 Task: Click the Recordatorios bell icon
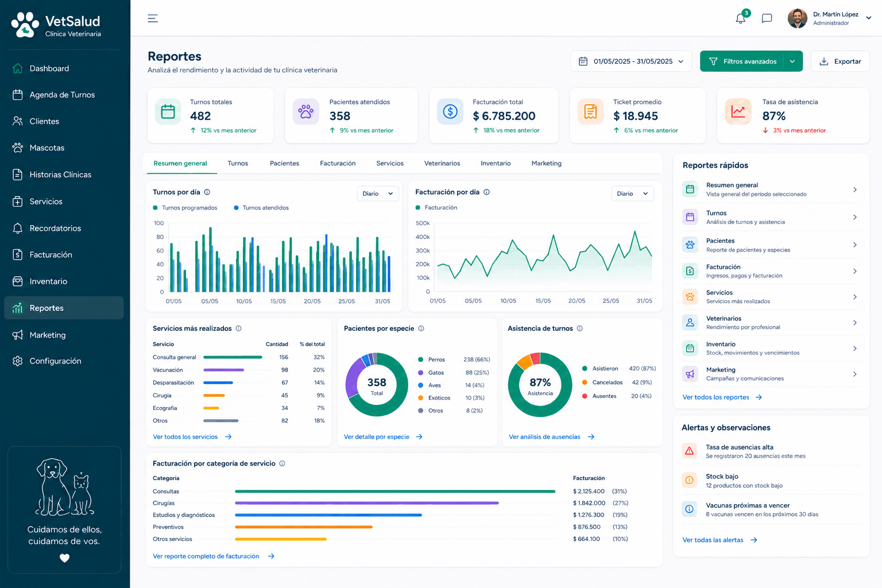(18, 228)
